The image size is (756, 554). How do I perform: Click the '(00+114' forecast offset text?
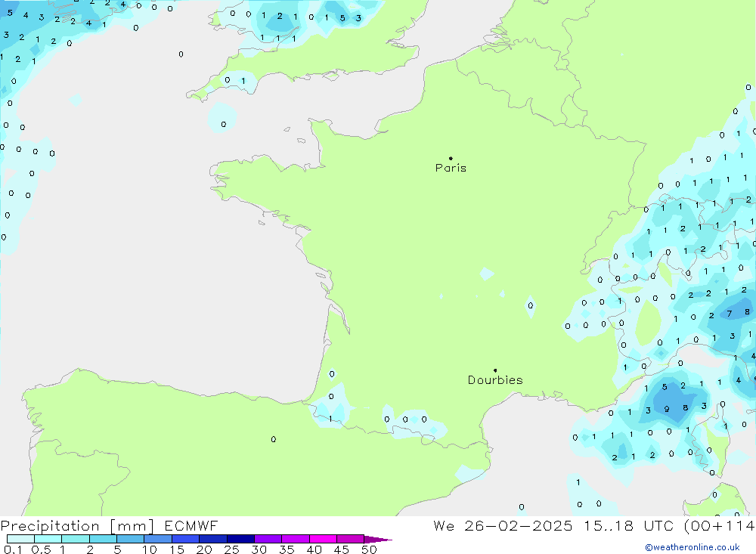720,525
